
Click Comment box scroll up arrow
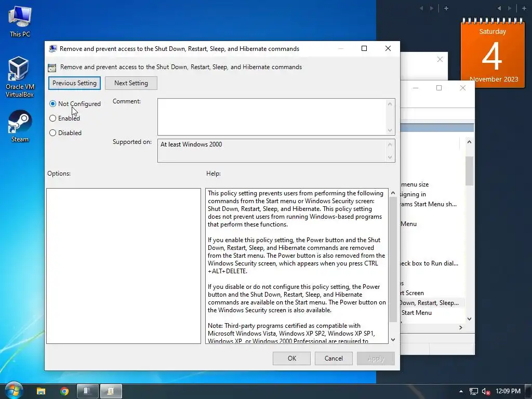click(390, 104)
